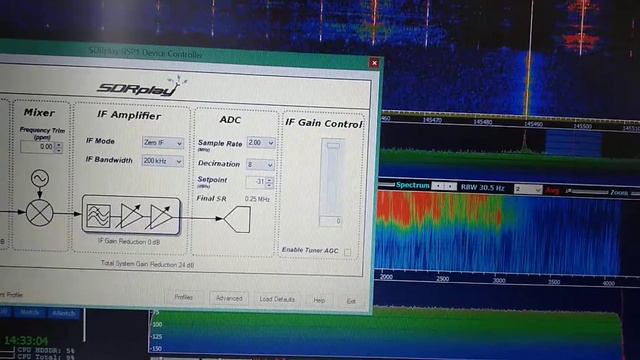Viewport: 640px width, 360px height.
Task: Click the SDRplay logo in the controller
Action: point(141,87)
